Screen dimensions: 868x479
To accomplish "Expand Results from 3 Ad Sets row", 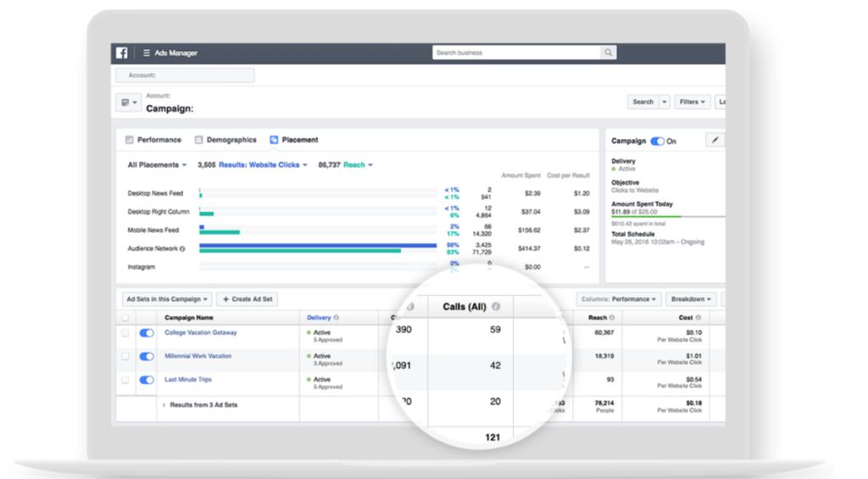I will coord(164,405).
